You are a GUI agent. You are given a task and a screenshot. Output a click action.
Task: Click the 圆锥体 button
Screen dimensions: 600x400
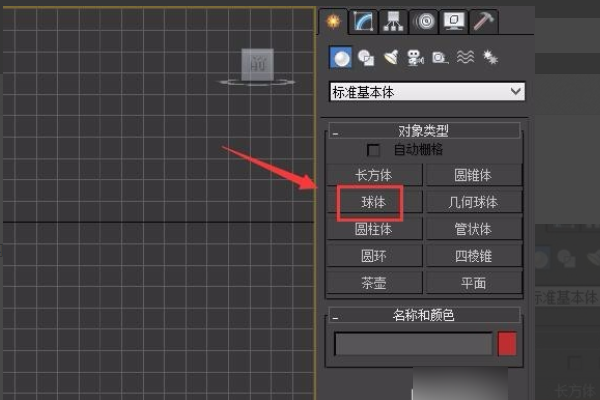point(474,175)
